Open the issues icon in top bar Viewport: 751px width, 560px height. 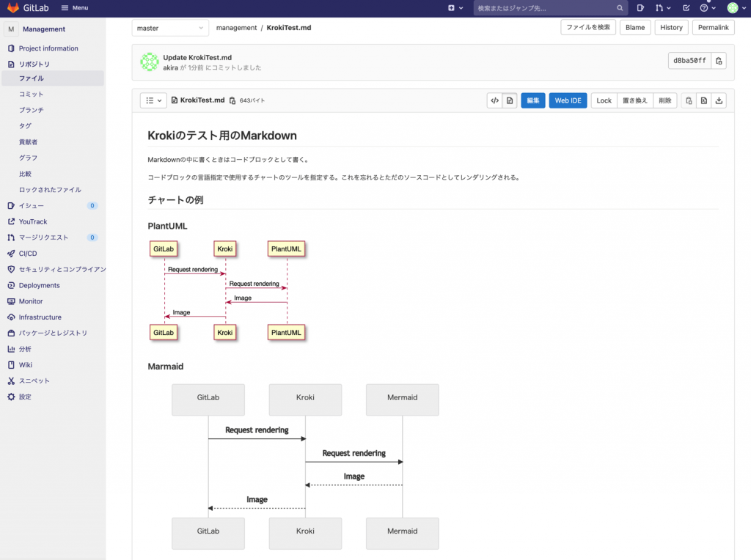pyautogui.click(x=640, y=7)
